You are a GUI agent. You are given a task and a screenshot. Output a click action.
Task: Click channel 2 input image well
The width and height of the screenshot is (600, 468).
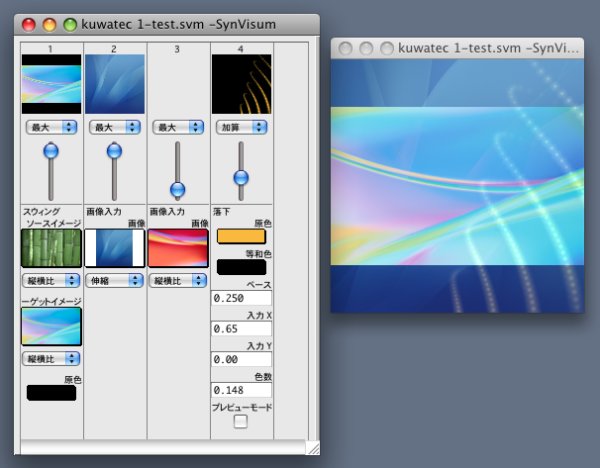[x=114, y=248]
